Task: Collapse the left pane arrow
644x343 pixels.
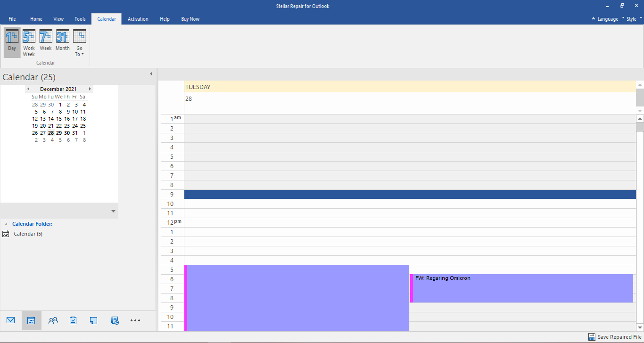Action: click(151, 74)
